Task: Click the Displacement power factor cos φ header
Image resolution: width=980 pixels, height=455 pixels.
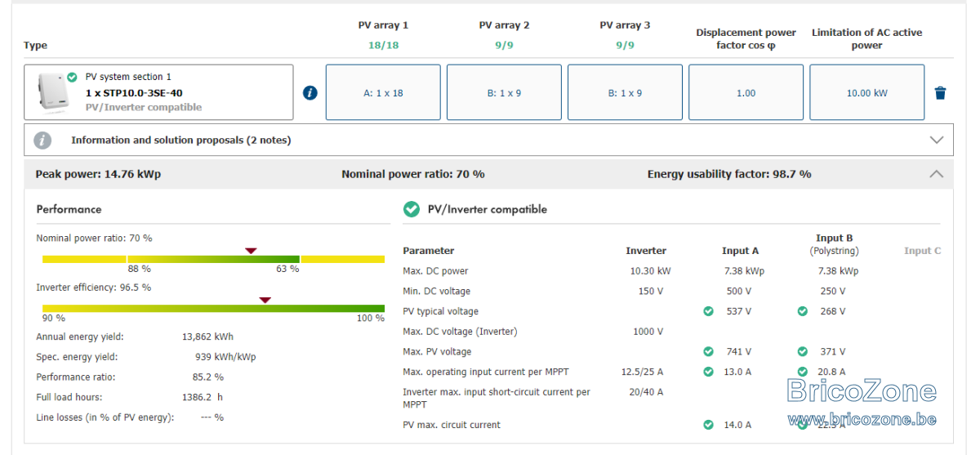Action: [746, 38]
